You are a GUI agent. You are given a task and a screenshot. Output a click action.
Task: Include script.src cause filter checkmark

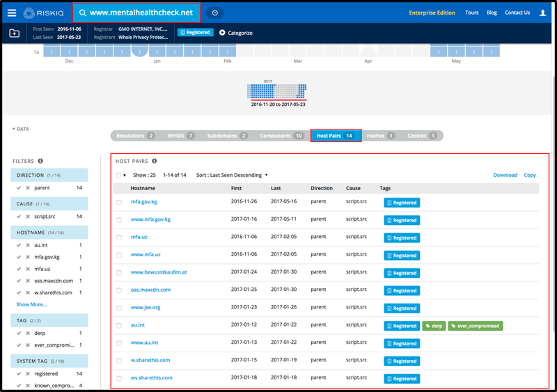[19, 217]
